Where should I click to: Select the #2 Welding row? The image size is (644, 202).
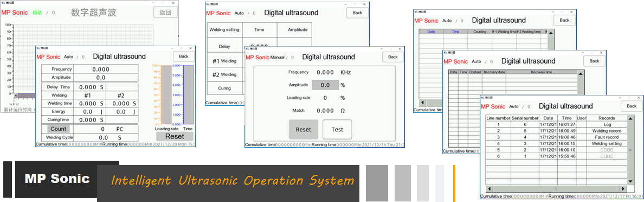[224, 74]
